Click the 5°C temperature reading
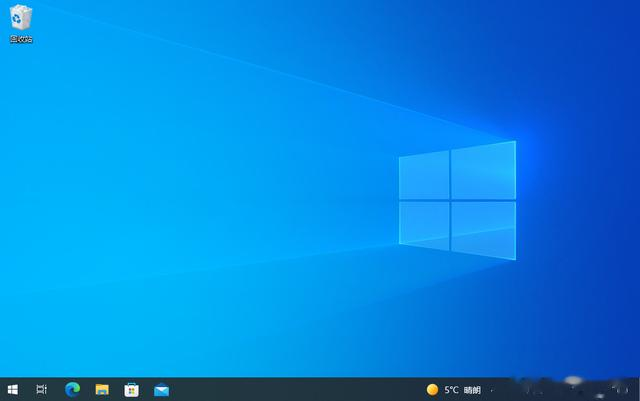This screenshot has height=401, width=640. (x=452, y=389)
